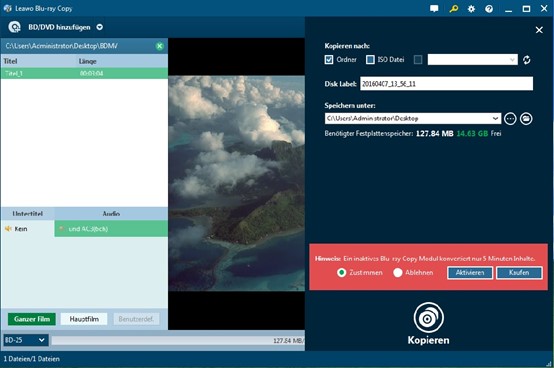Click the Kaufen button
The width and height of the screenshot is (554, 368).
click(x=519, y=273)
